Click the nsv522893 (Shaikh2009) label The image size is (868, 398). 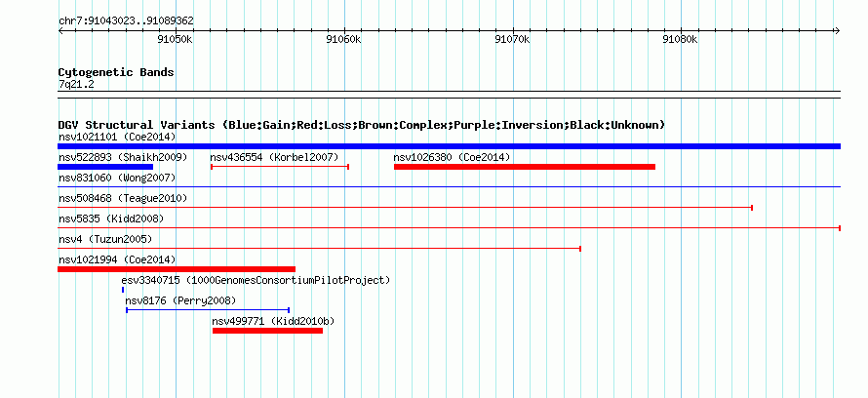123,157
